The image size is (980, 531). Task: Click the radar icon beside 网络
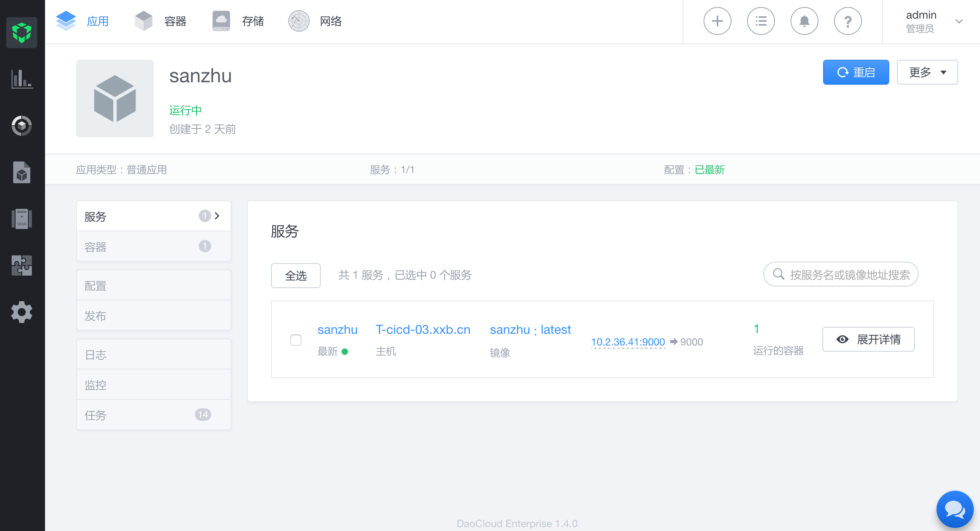pyautogui.click(x=299, y=21)
